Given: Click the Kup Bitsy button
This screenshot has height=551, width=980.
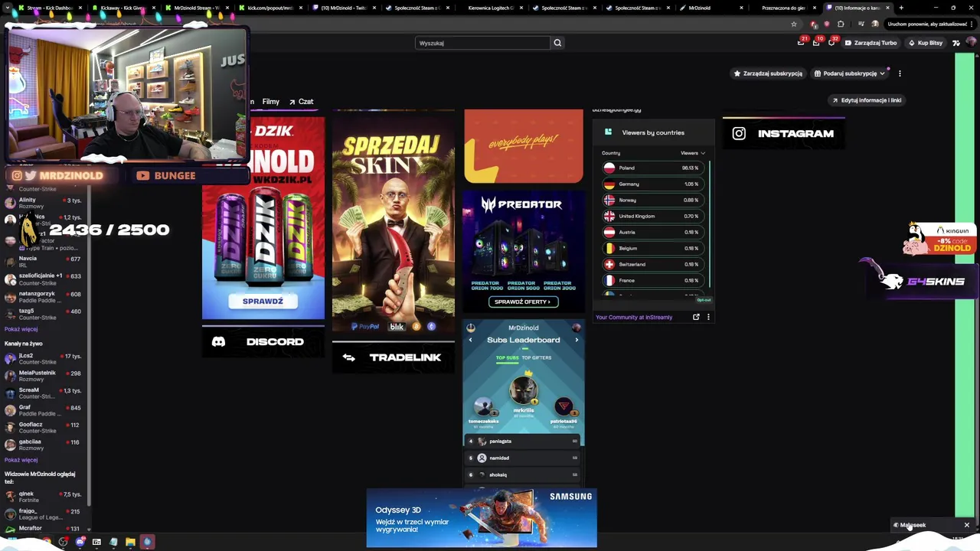Looking at the screenshot, I should (926, 43).
